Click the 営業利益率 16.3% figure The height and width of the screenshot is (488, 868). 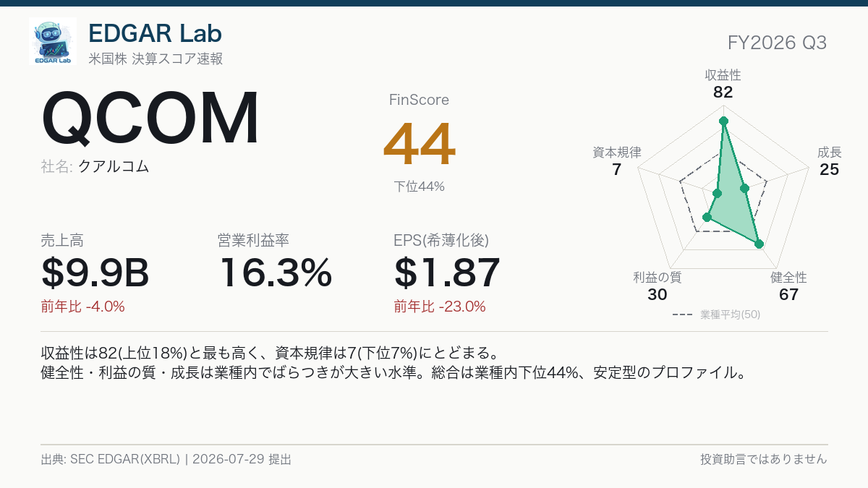(276, 273)
